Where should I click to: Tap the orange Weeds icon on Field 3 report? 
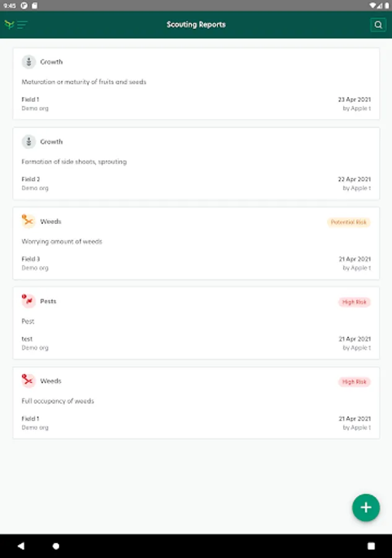coord(28,221)
